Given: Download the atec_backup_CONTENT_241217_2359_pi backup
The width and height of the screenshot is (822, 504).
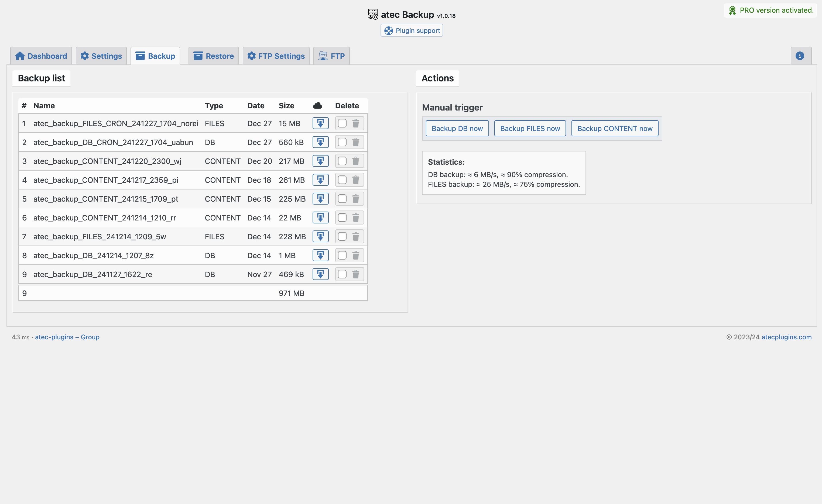Looking at the screenshot, I should pos(320,180).
